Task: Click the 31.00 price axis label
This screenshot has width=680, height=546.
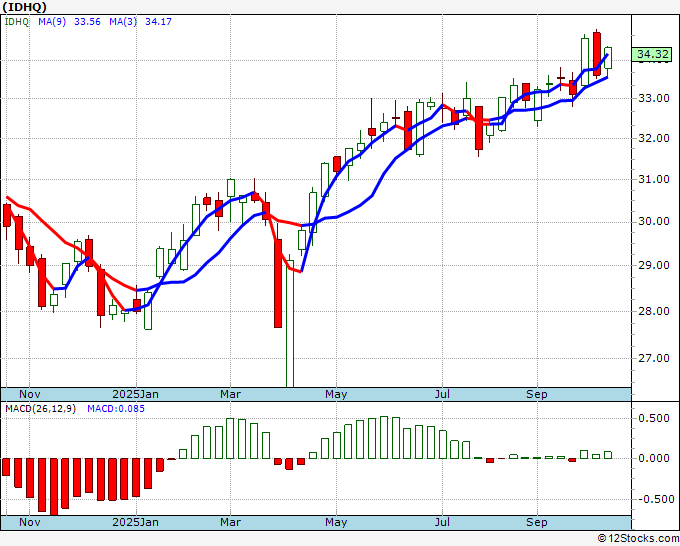Action: tap(654, 179)
